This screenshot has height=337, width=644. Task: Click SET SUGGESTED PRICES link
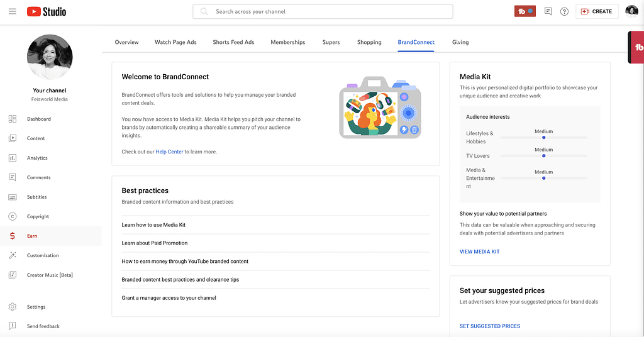[489, 326]
